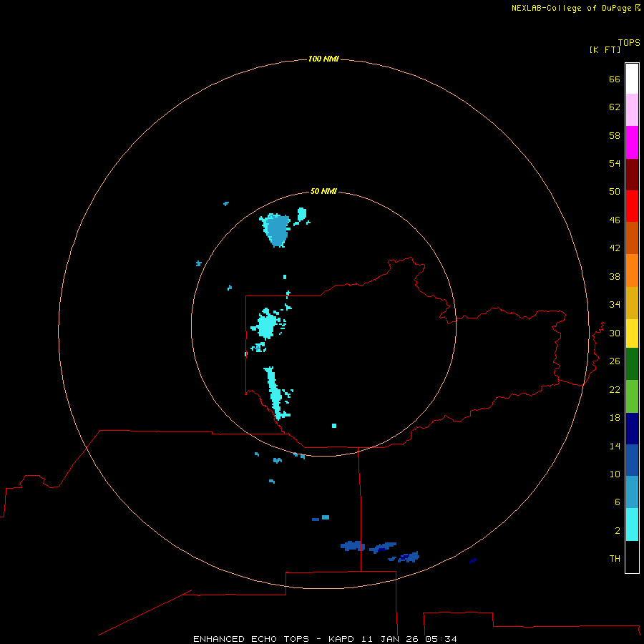Click the orange swatch near 38
644x644 pixels.
pyautogui.click(x=632, y=270)
